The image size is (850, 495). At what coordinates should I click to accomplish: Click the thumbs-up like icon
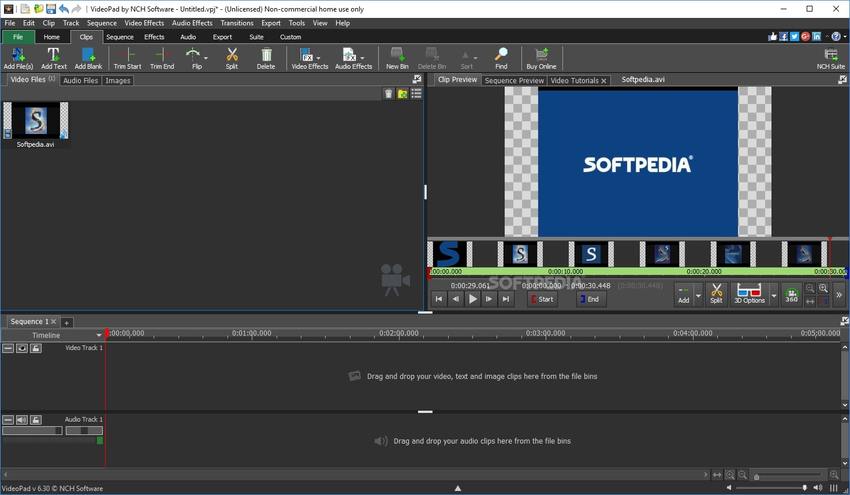click(x=772, y=36)
